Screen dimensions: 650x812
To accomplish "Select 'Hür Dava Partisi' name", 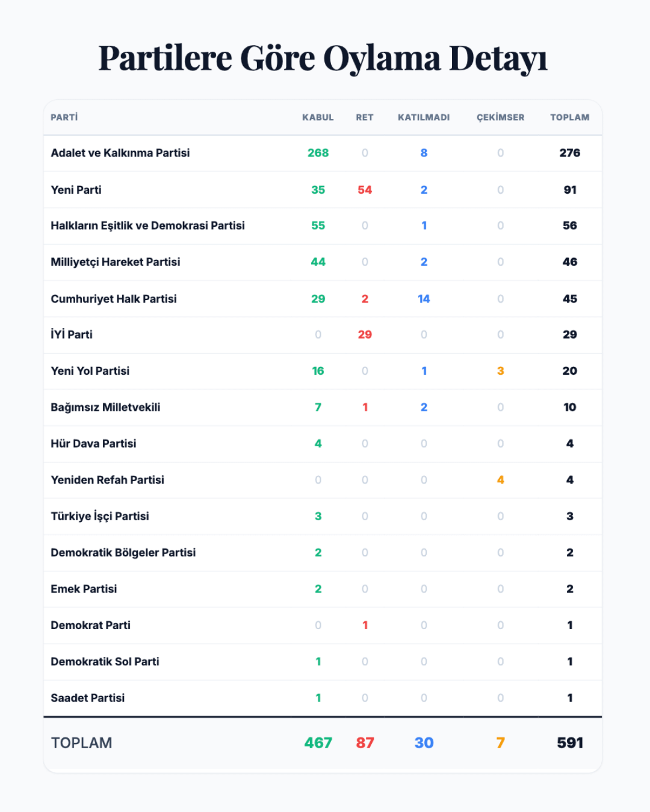I will click(93, 443).
